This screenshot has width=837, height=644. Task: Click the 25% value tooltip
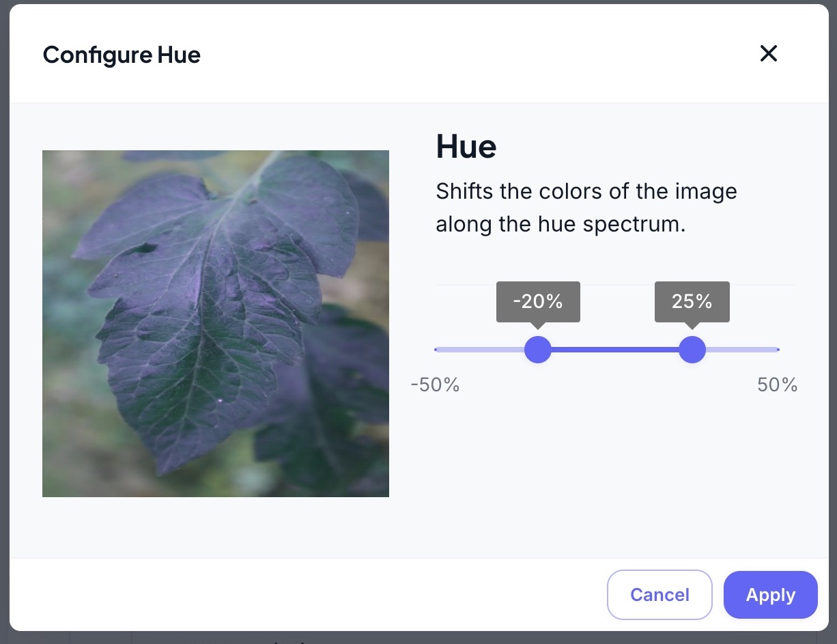(692, 301)
